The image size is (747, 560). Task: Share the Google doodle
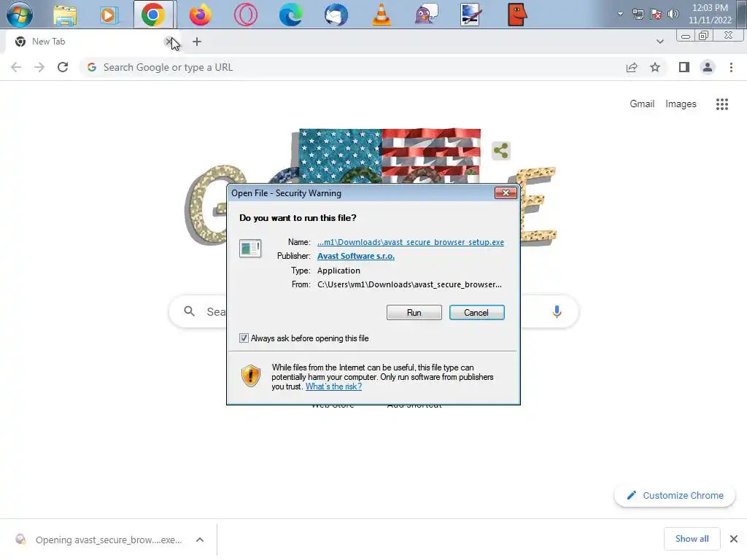(x=500, y=151)
